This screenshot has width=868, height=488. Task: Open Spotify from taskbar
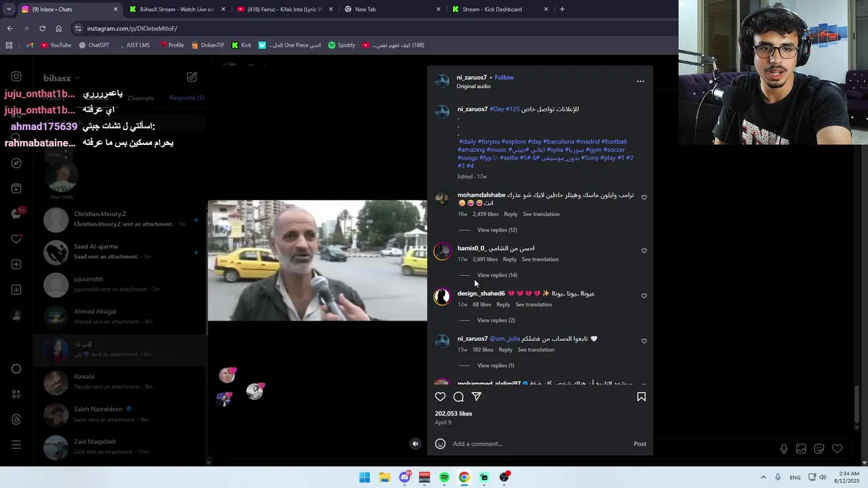coord(444,477)
